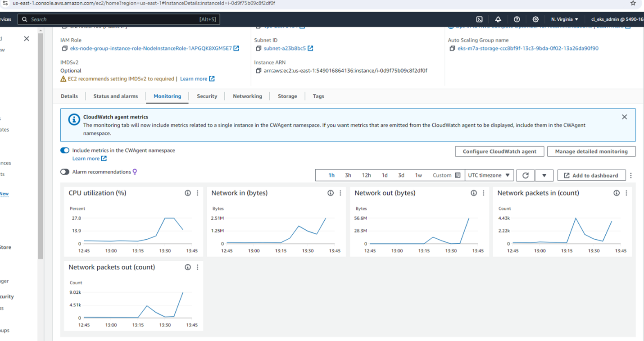Viewport: 644px width, 341px height.
Task: Switch to the Security tab
Action: coord(207,96)
